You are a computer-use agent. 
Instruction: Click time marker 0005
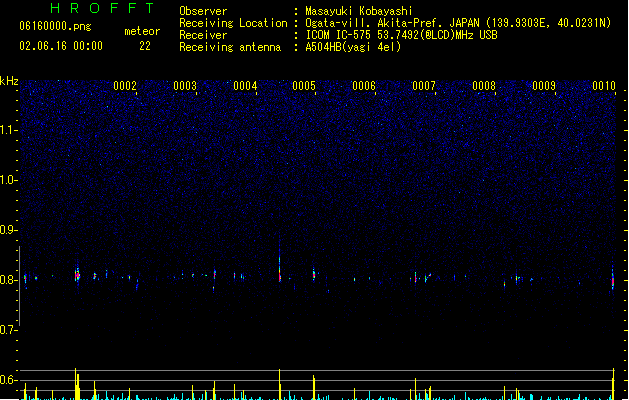click(x=304, y=86)
